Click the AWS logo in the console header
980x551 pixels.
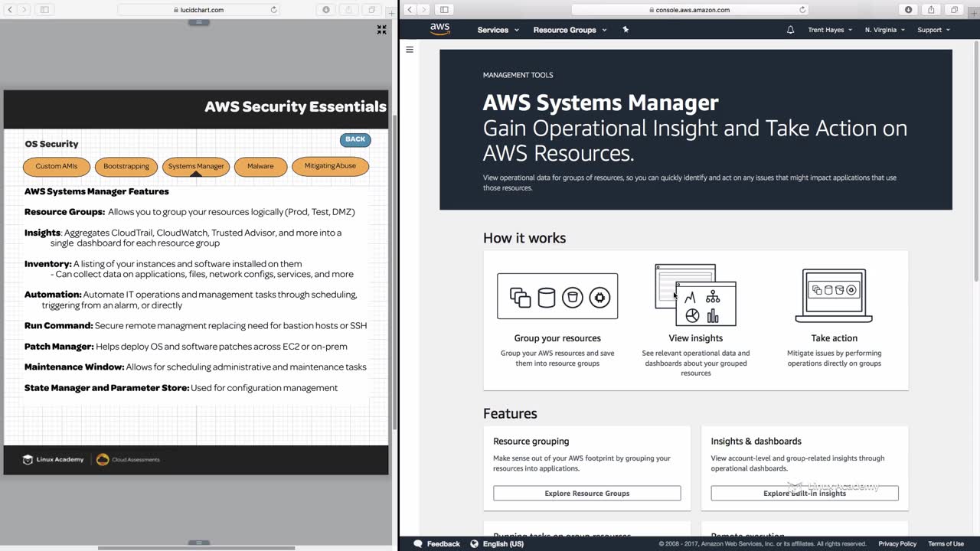coord(439,29)
